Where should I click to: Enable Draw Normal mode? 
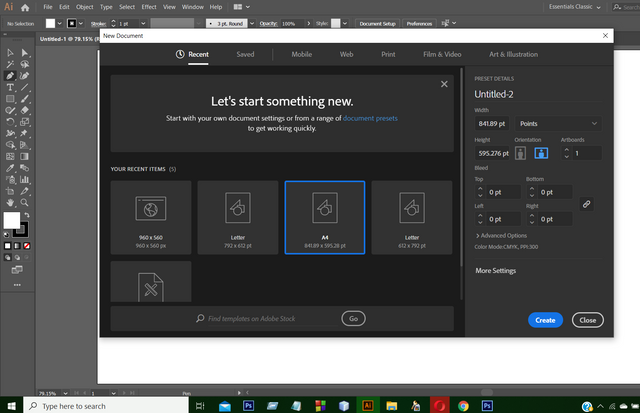(x=7, y=258)
